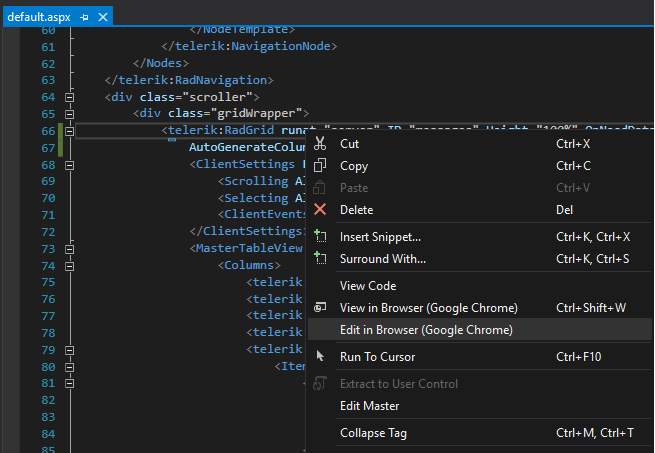Collapse the div scroller block on line 64
The width and height of the screenshot is (655, 453).
(x=69, y=97)
